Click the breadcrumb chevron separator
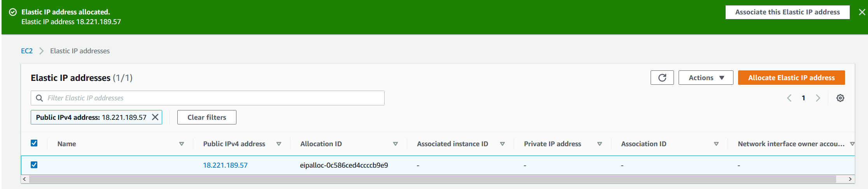 click(x=41, y=51)
